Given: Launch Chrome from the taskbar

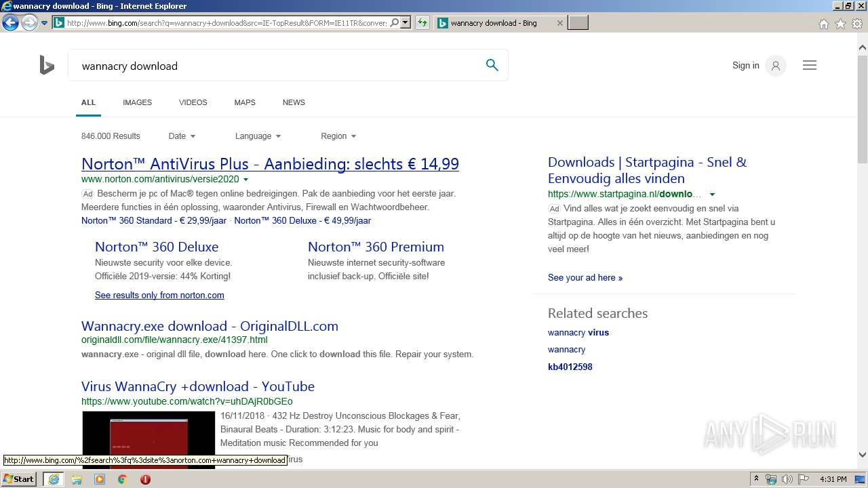Looking at the screenshot, I should (123, 479).
